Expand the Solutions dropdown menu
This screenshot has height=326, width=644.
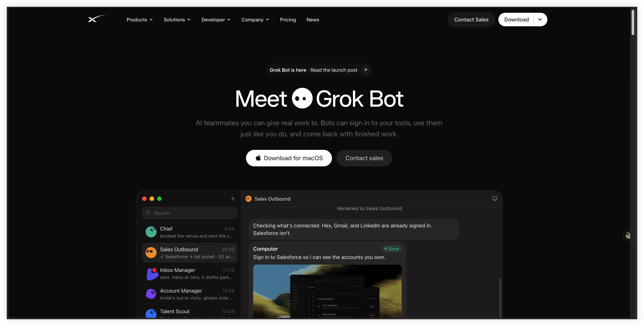coord(177,20)
